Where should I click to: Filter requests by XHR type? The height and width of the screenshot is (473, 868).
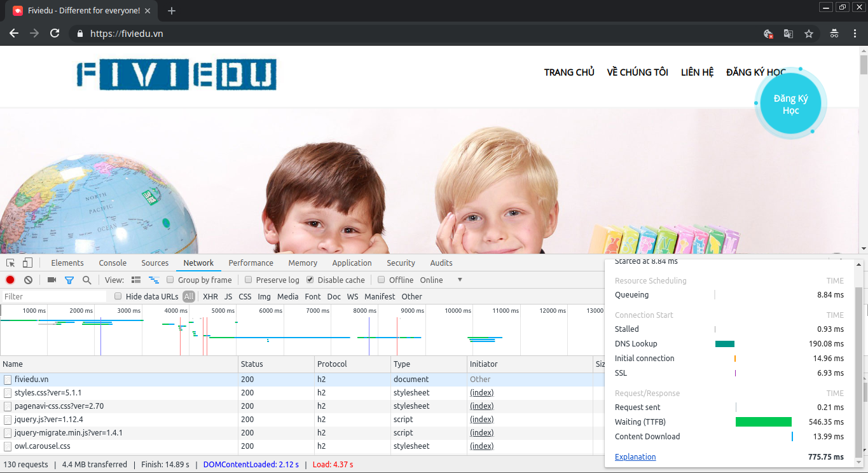tap(210, 297)
